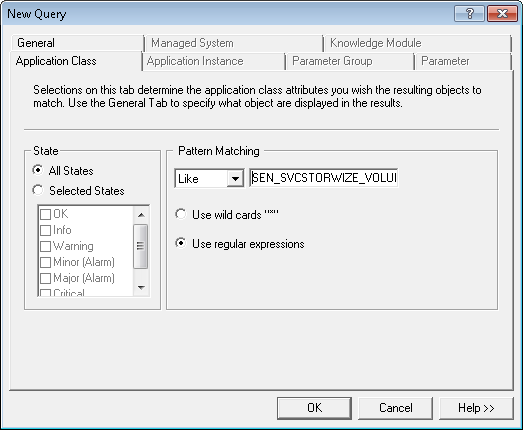Check the Minor (Alarm) checkbox
The image size is (523, 430).
click(x=45, y=262)
